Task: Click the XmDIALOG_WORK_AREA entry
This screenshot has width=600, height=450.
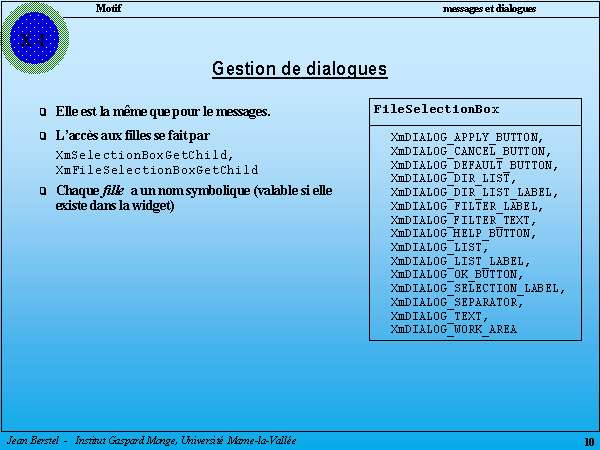Action: [x=454, y=329]
